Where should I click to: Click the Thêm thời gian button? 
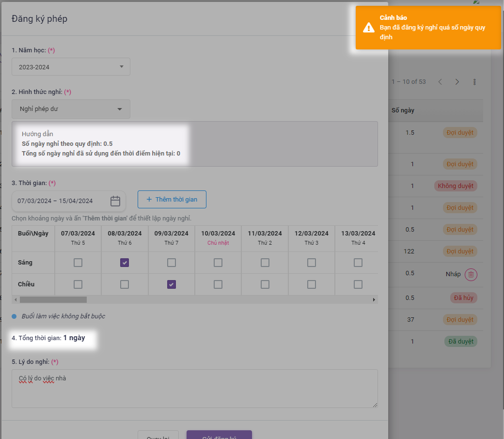[172, 200]
